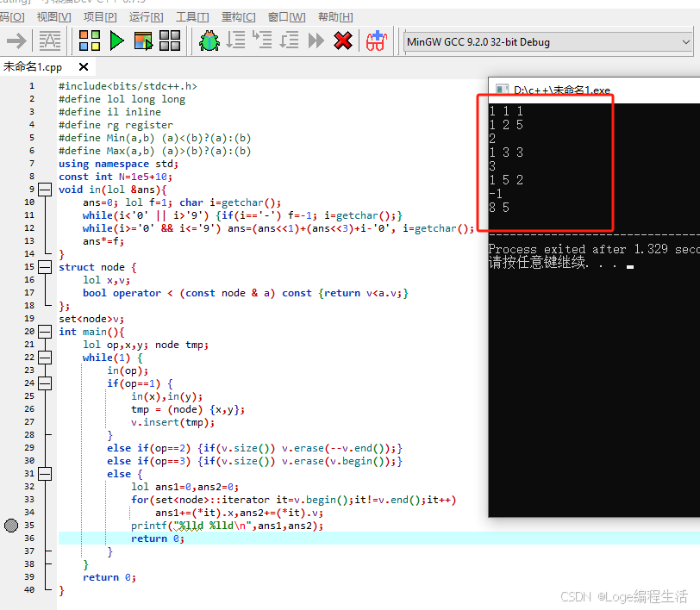Toggle the breakpoint marker on line 35
This screenshot has height=610, width=700.
(x=11, y=526)
